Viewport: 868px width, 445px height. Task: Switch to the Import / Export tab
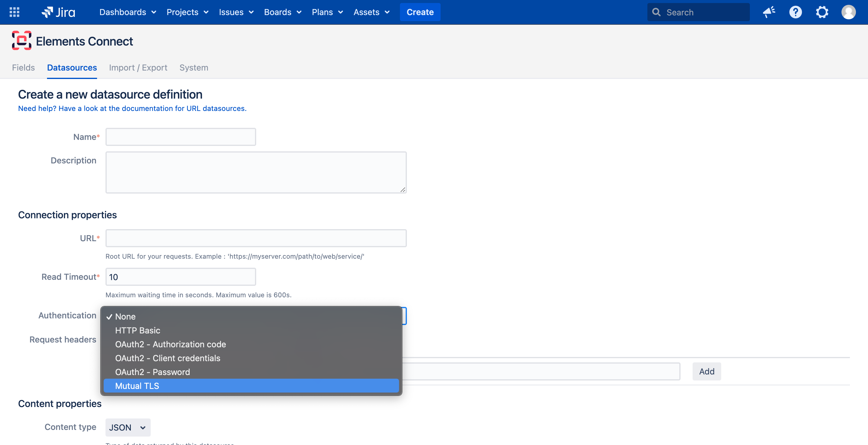click(x=138, y=68)
